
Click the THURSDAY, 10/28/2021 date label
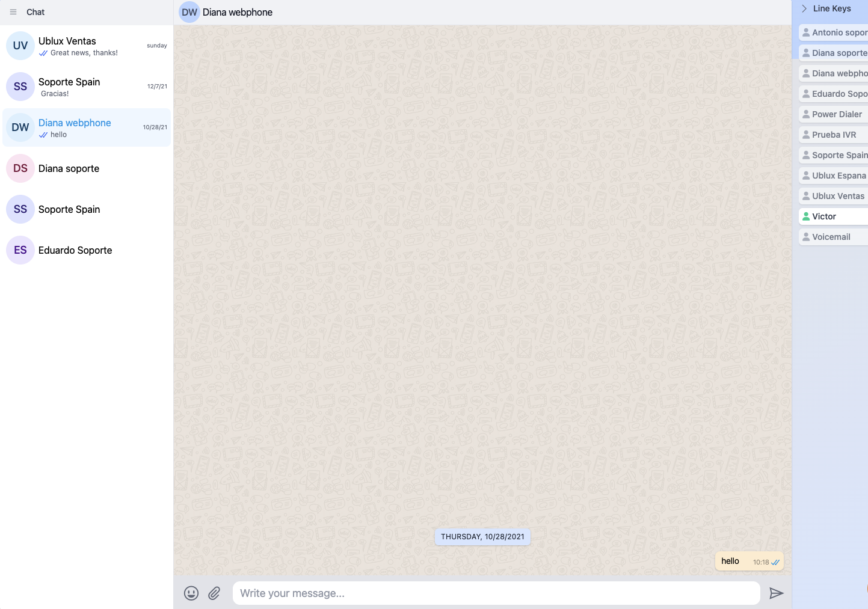pos(482,537)
